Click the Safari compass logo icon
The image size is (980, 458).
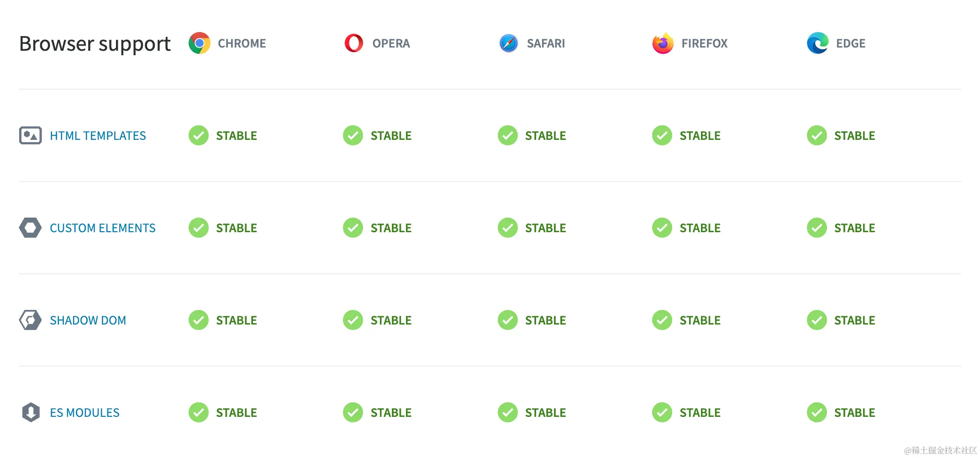508,43
